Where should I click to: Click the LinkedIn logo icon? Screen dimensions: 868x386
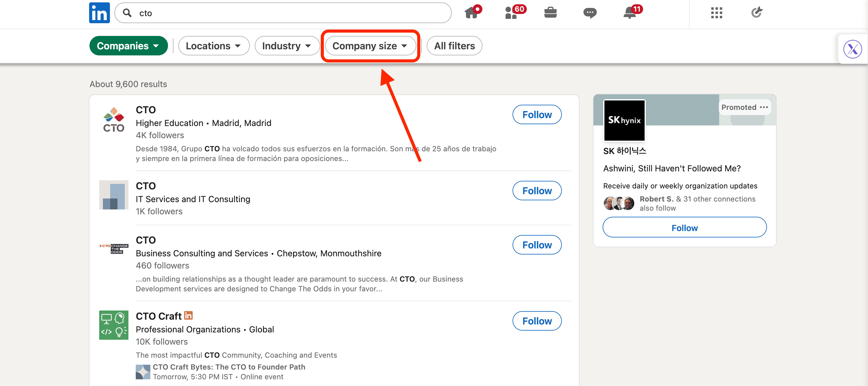99,13
